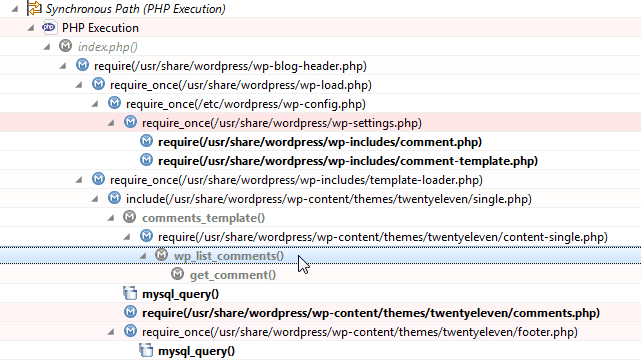
Task: Select the twentyeleven/single.php include text
Action: [329, 199]
